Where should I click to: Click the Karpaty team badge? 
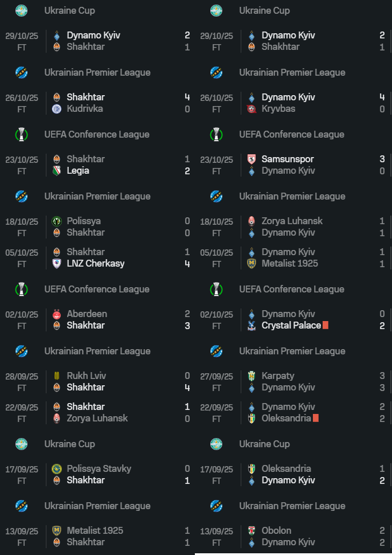[251, 376]
